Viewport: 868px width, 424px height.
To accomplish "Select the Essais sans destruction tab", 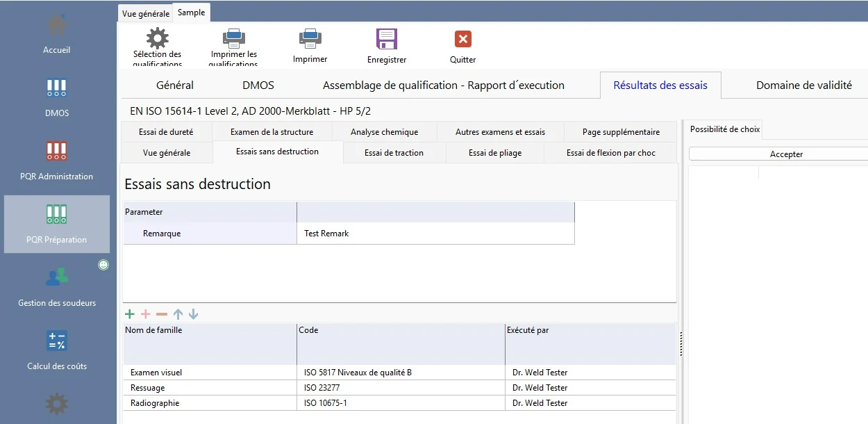I will pyautogui.click(x=278, y=152).
